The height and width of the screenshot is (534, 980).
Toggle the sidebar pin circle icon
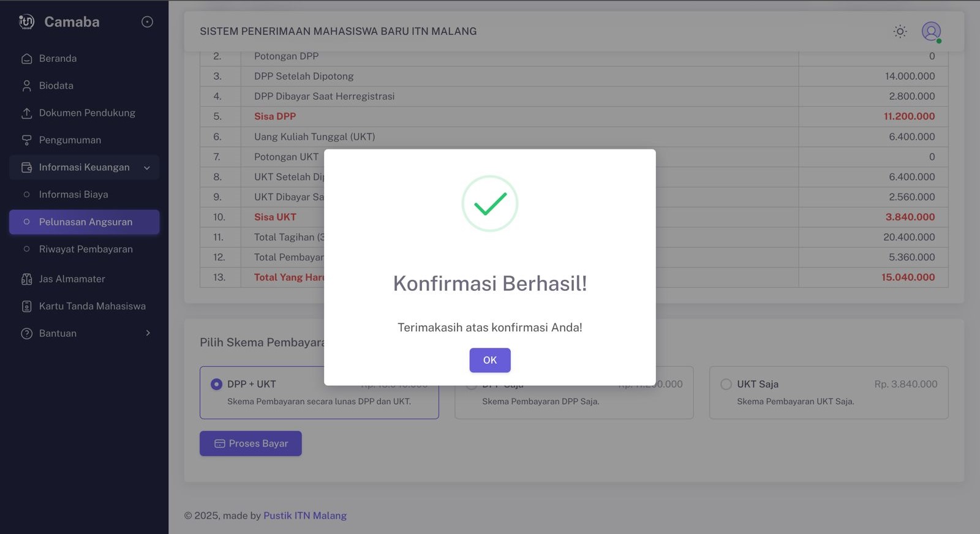tap(147, 22)
